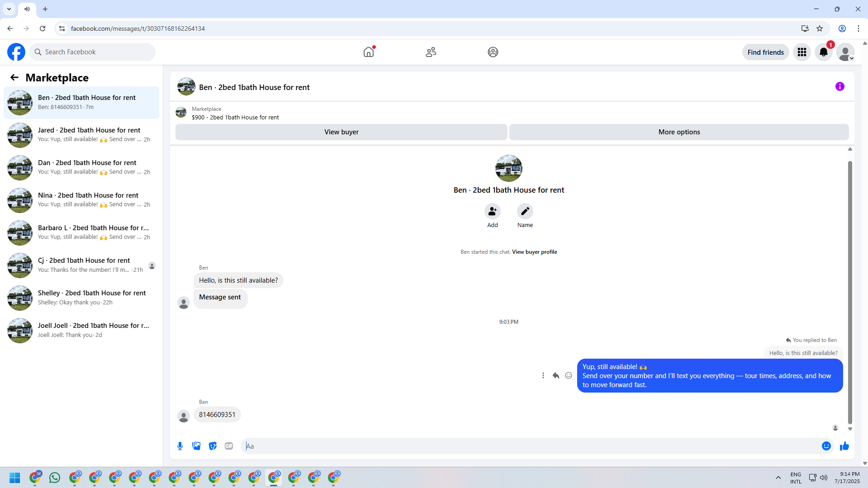The height and width of the screenshot is (488, 868).
Task: Switch the ENG INTL input language
Action: click(796, 478)
